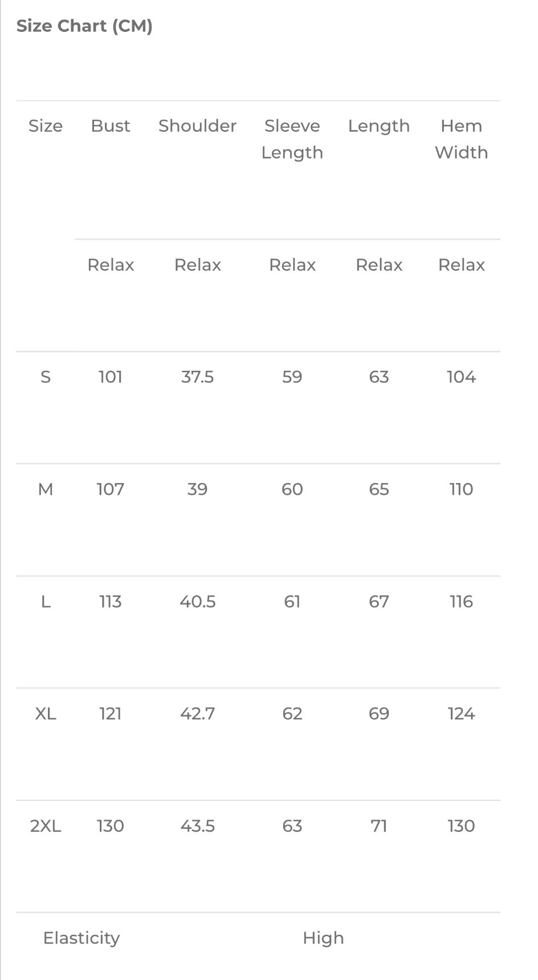Click the 2XL size row label

pyautogui.click(x=46, y=826)
